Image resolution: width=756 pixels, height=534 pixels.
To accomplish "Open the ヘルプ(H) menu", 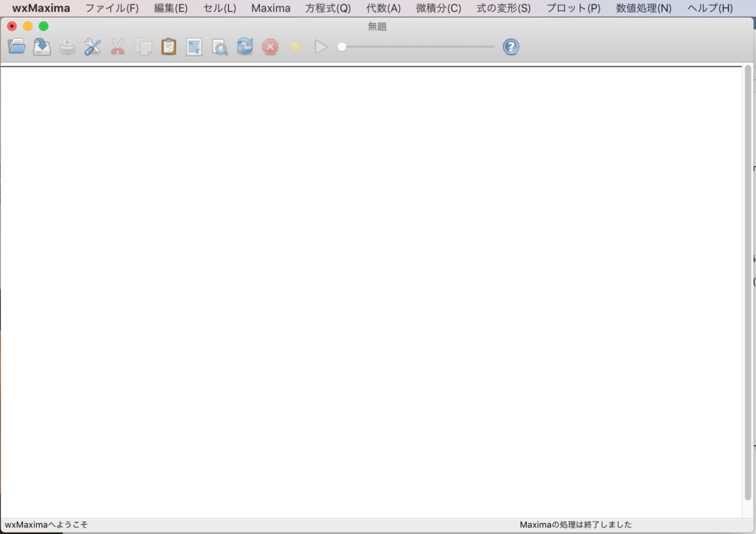I will click(x=709, y=8).
